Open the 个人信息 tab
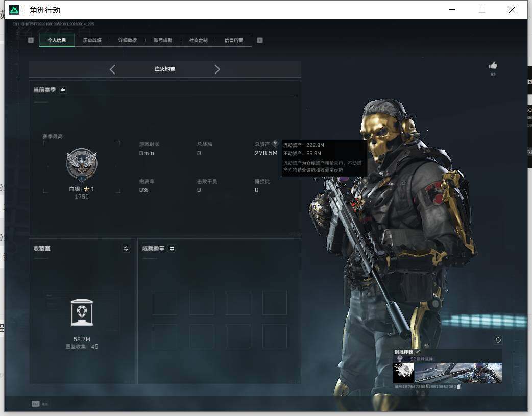 point(57,40)
